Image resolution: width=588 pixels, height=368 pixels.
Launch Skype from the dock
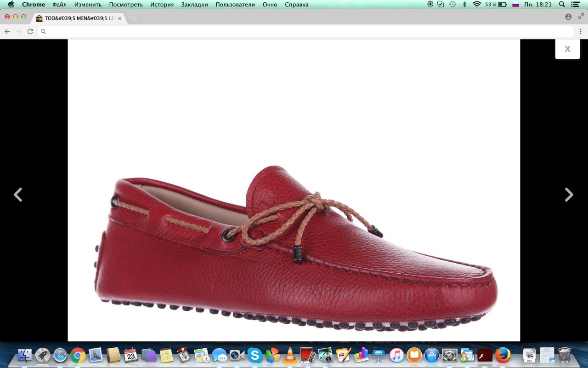click(x=254, y=355)
